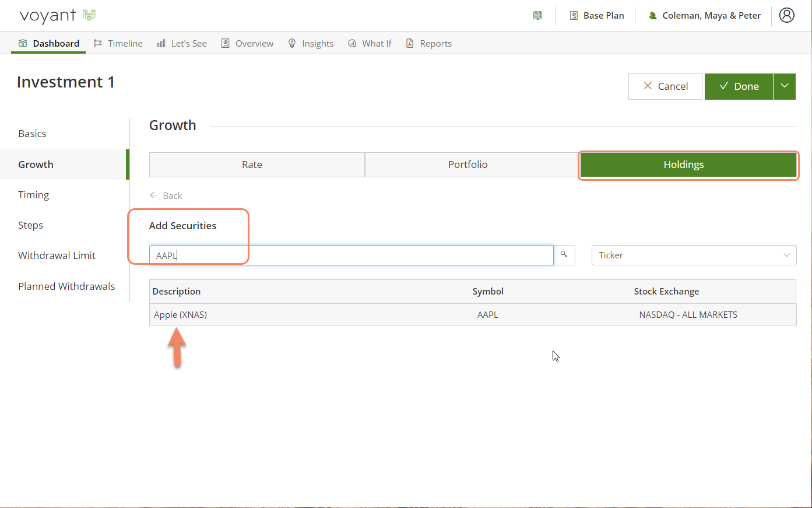Choose the Rate growth option
This screenshot has height=508, width=812.
pyautogui.click(x=257, y=164)
